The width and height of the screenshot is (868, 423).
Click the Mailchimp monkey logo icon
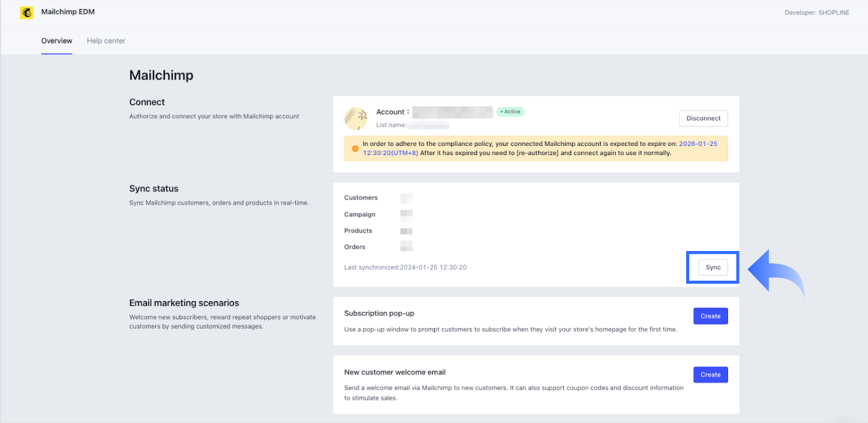click(x=27, y=12)
